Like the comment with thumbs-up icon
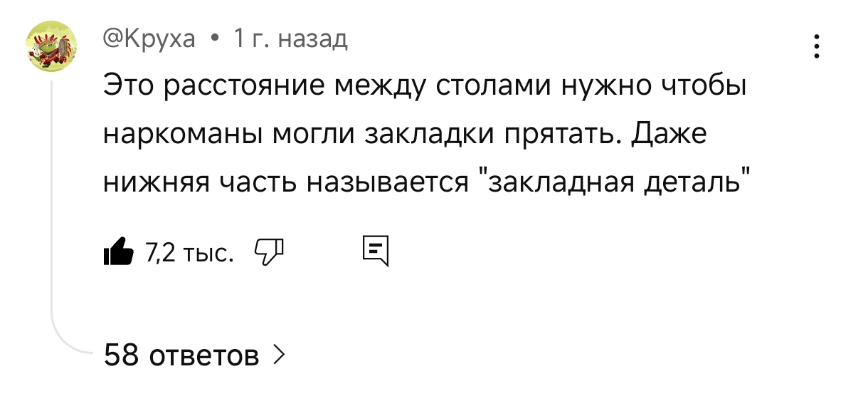 117,251
